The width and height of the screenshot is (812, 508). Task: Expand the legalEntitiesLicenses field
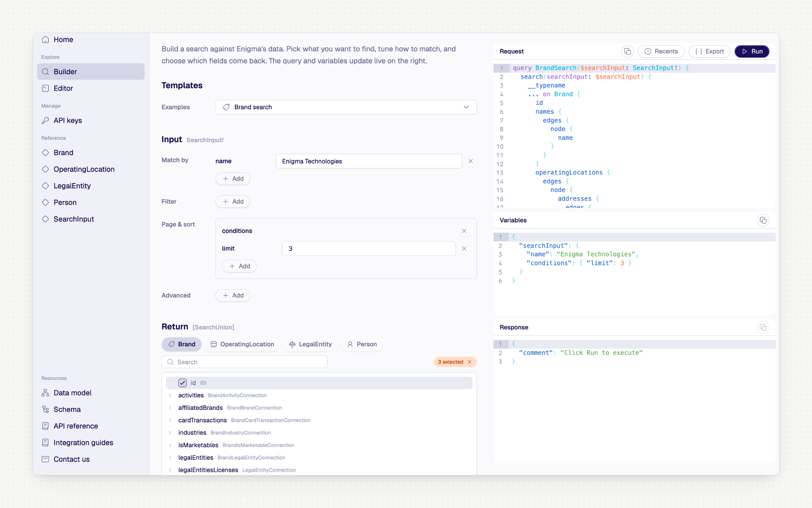(170, 470)
